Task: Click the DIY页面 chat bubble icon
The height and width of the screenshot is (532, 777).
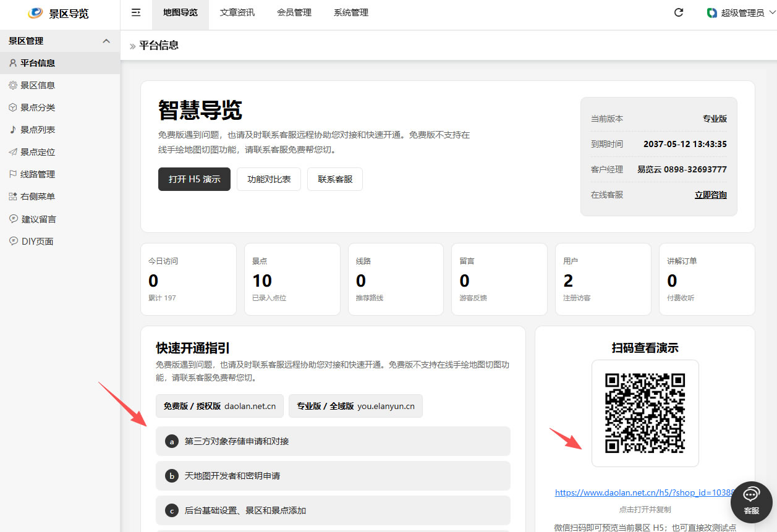Action: point(14,241)
